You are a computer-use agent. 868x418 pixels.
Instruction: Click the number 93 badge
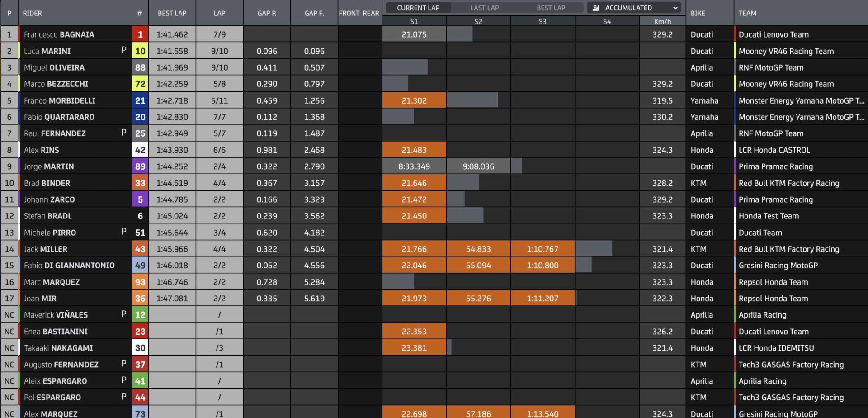click(140, 282)
